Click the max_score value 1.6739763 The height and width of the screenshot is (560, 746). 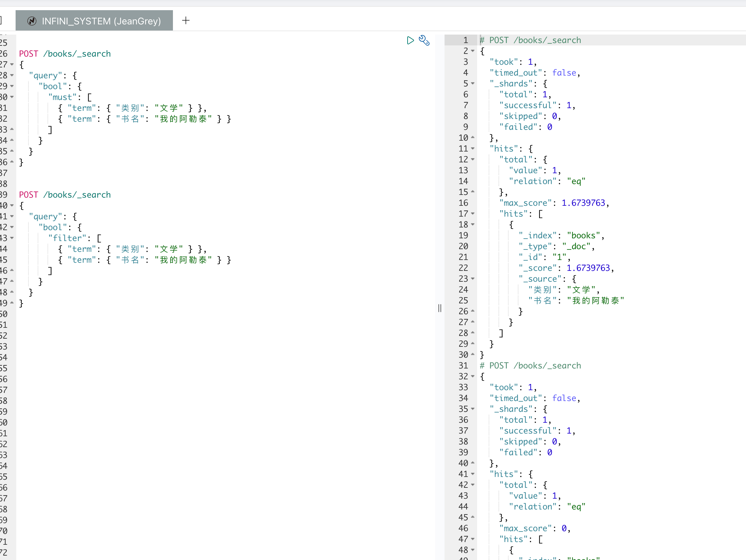(583, 203)
